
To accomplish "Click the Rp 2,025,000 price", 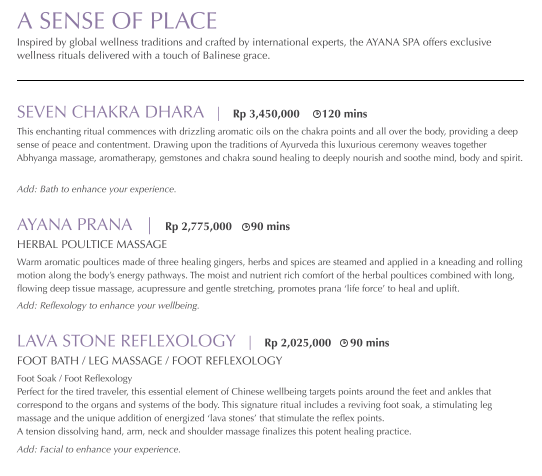I will coord(298,343).
